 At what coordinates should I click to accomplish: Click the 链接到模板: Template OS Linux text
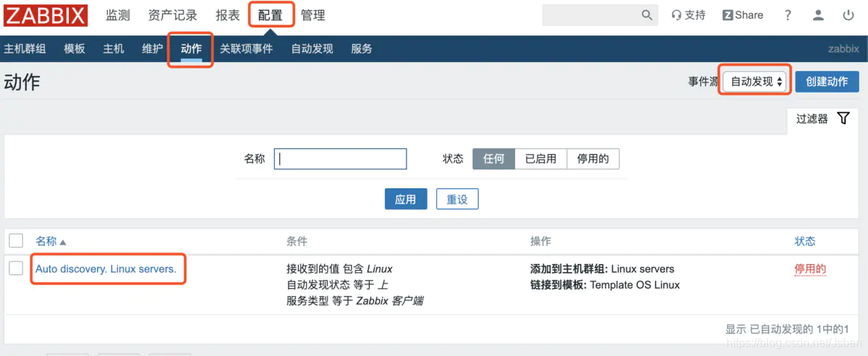coord(605,284)
